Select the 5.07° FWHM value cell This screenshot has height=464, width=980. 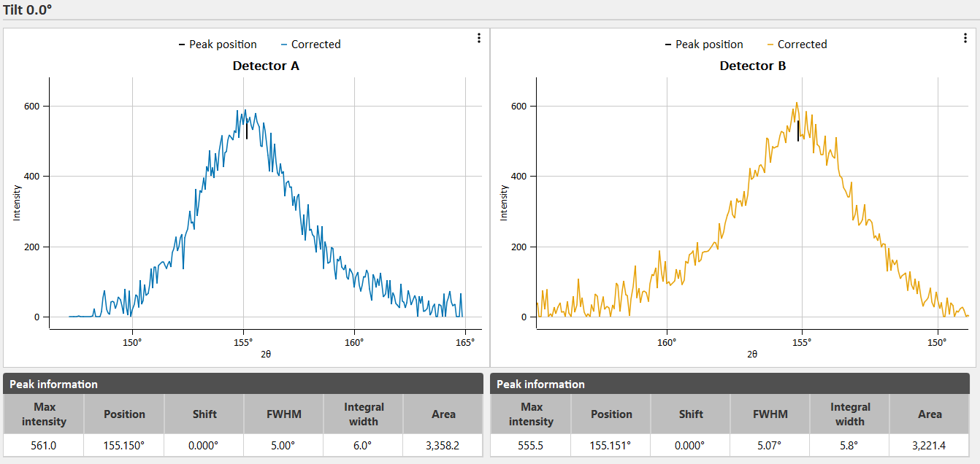point(770,446)
